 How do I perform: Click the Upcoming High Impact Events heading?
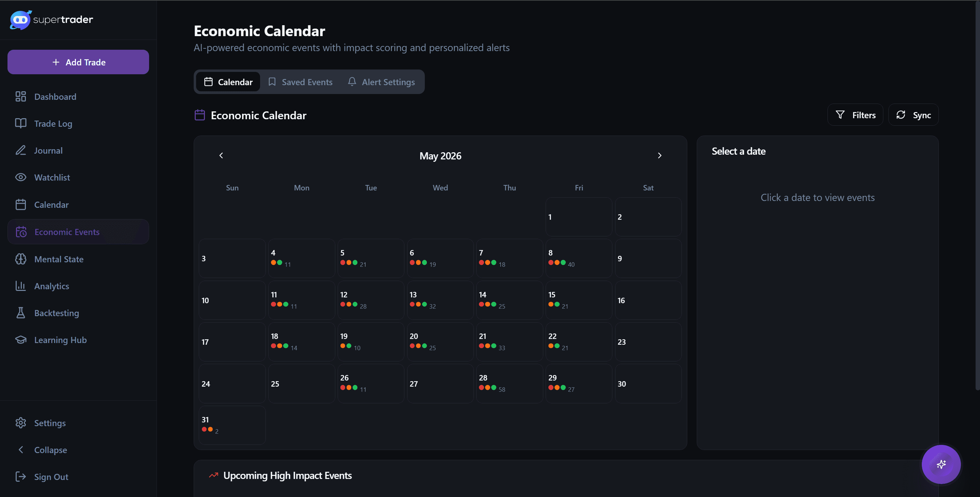[287, 475]
